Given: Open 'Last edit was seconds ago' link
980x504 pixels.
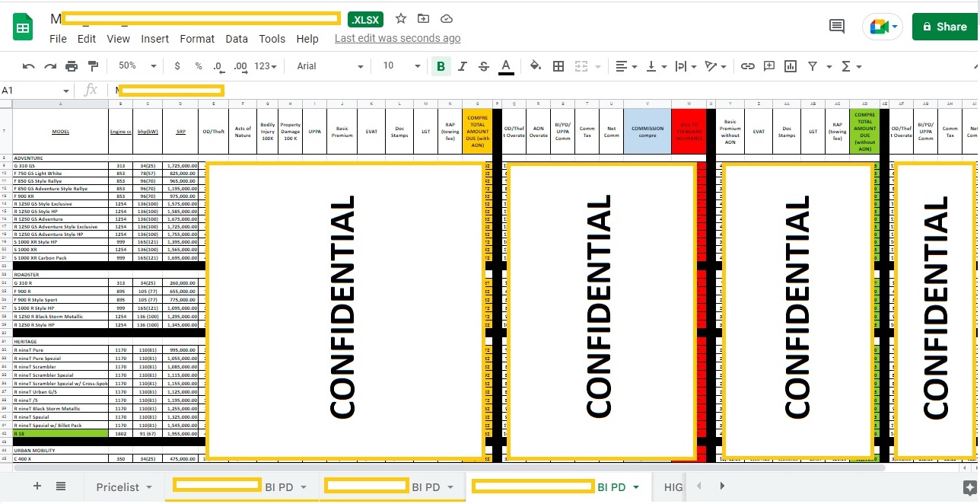Looking at the screenshot, I should tap(397, 38).
